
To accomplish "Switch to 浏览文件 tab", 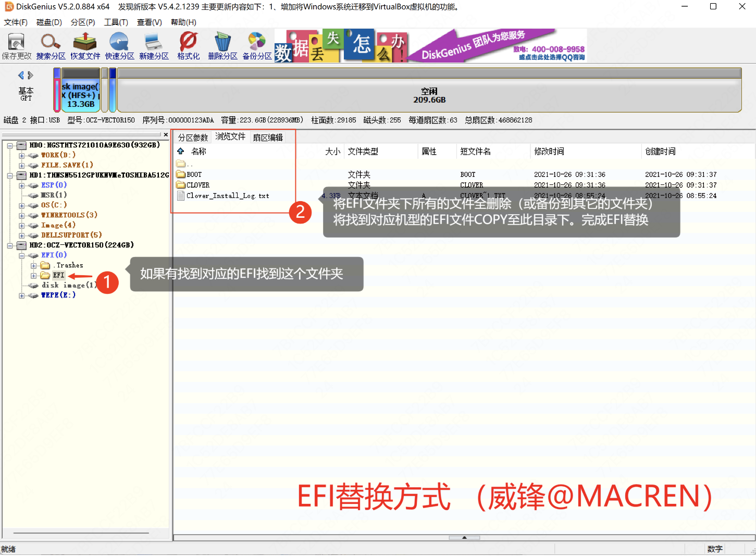I will click(230, 136).
